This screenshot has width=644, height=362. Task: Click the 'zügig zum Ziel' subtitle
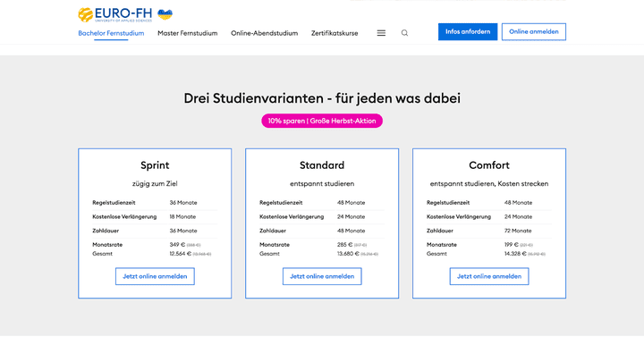(x=155, y=184)
